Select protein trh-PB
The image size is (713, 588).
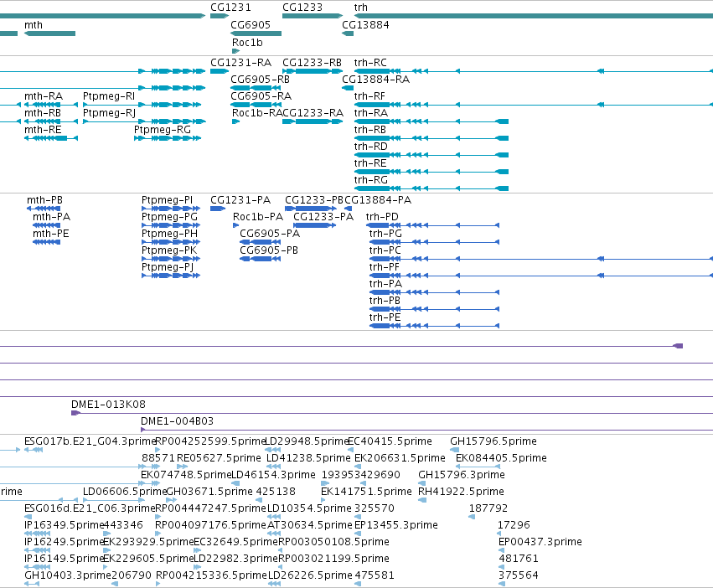click(434, 309)
